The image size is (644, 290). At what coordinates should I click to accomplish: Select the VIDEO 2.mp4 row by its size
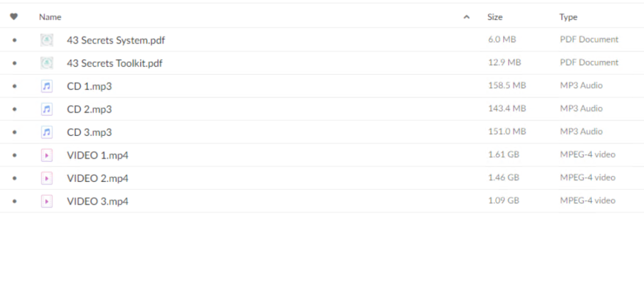point(504,177)
